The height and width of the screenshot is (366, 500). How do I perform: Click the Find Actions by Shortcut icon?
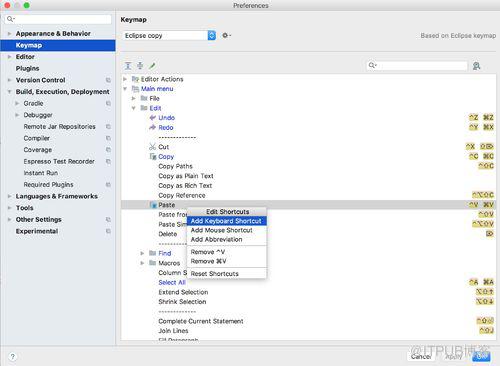tap(476, 66)
